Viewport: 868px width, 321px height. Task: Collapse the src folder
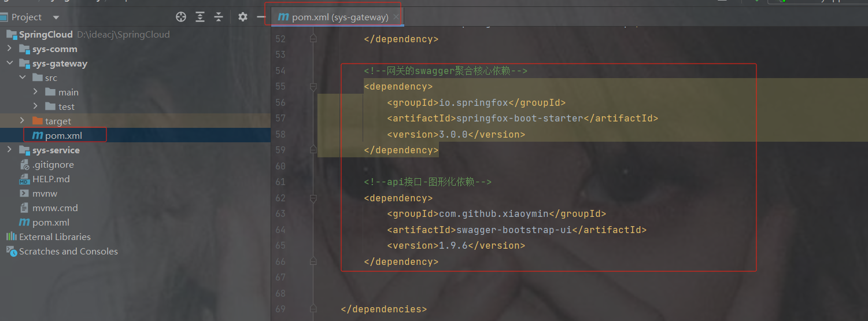tap(23, 78)
